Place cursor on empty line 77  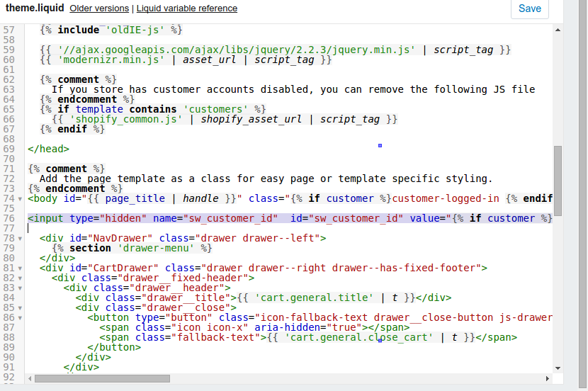click(289, 228)
